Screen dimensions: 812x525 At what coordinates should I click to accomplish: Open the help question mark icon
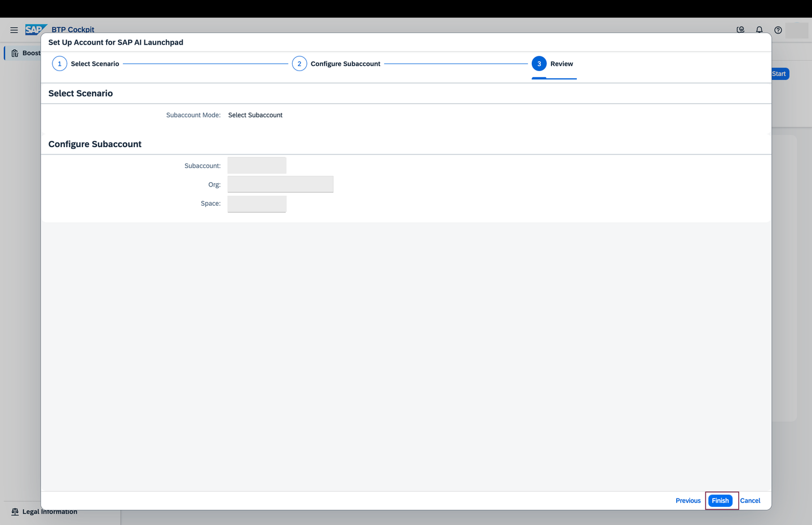click(778, 30)
